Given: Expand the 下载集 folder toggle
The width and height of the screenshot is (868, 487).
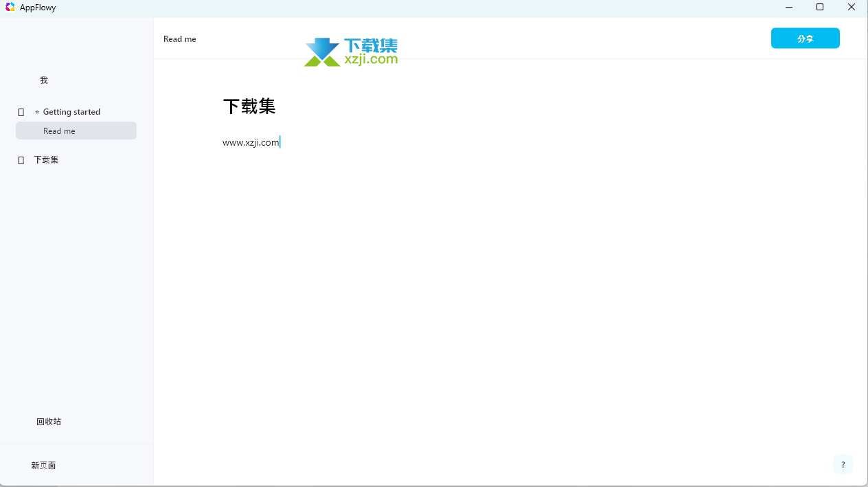Looking at the screenshot, I should [x=21, y=160].
